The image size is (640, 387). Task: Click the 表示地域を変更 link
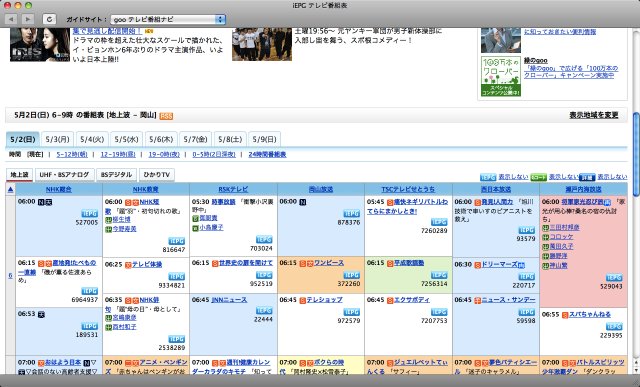[x=594, y=115]
